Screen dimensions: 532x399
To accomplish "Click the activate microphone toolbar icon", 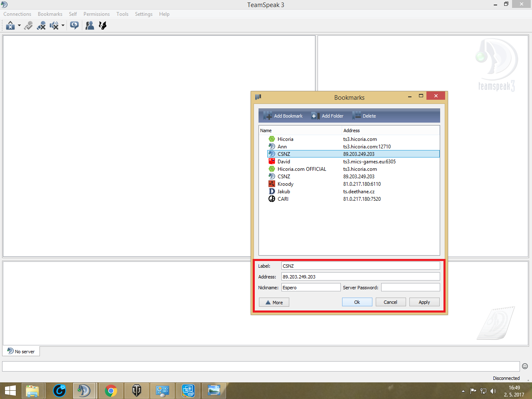I will [x=28, y=26].
